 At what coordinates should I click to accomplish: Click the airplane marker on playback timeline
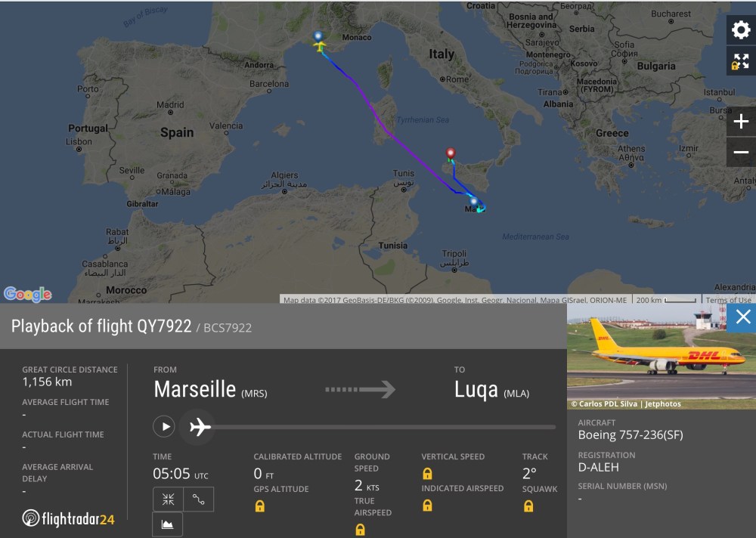click(200, 427)
